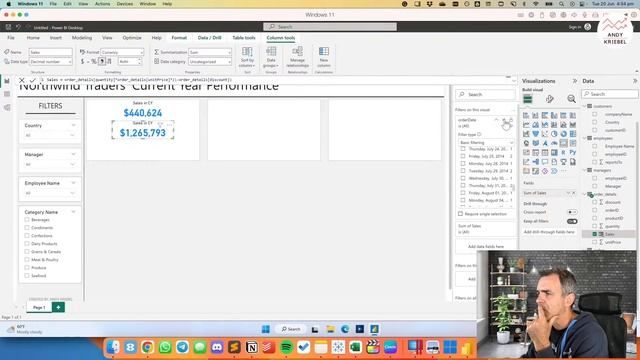Select the pie chart visual icon

554,134
